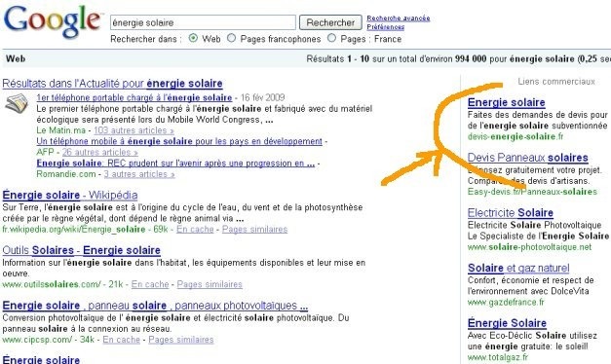Open Outils Solaires - Energie solaire result

(82, 250)
